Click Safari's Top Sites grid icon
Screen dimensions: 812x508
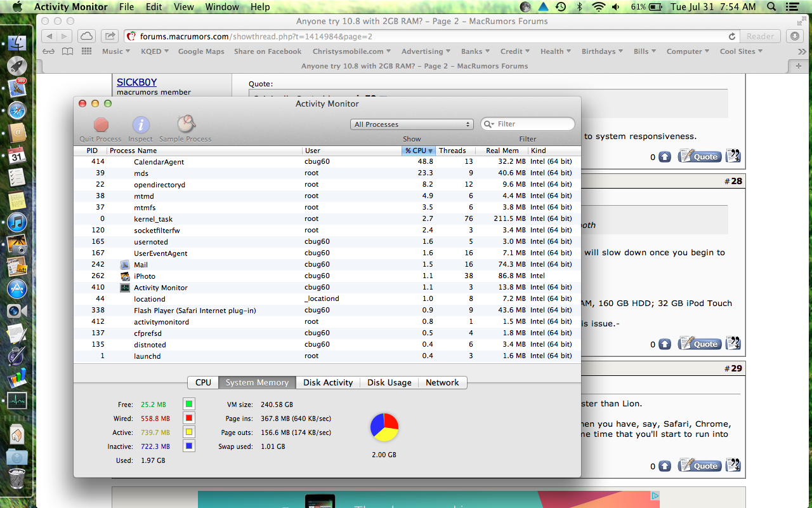(87, 51)
